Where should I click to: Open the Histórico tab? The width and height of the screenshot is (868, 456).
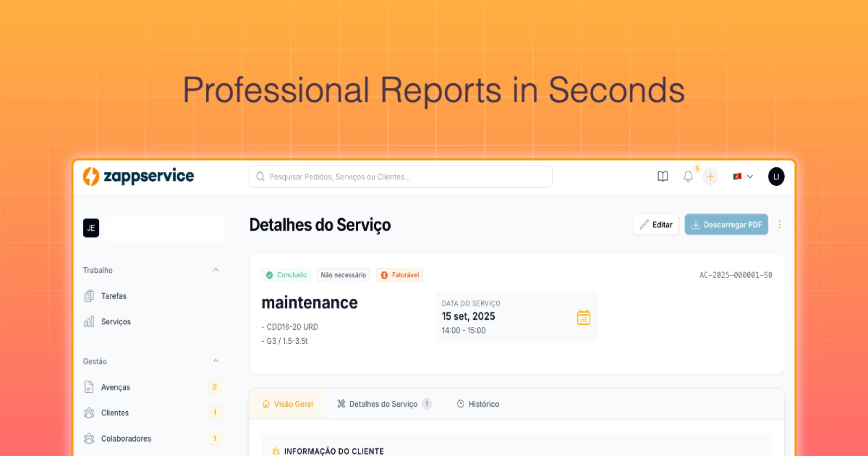click(478, 404)
